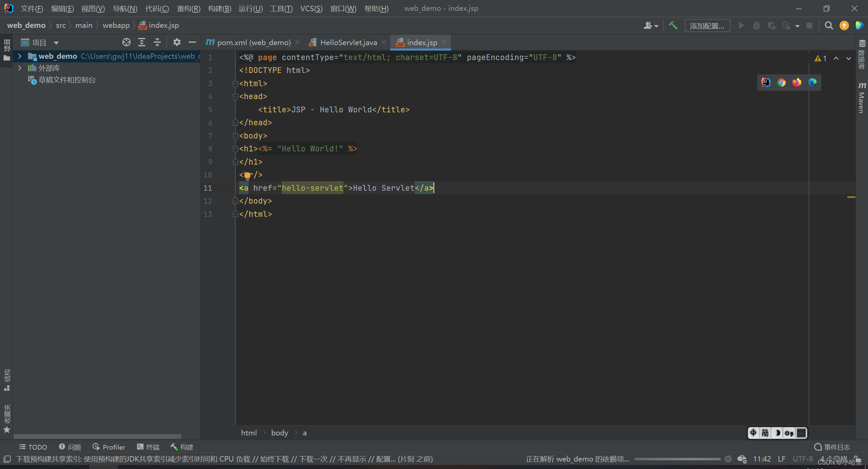Click the JetBrains Space logo icon
868x469 pixels.
[859, 26]
